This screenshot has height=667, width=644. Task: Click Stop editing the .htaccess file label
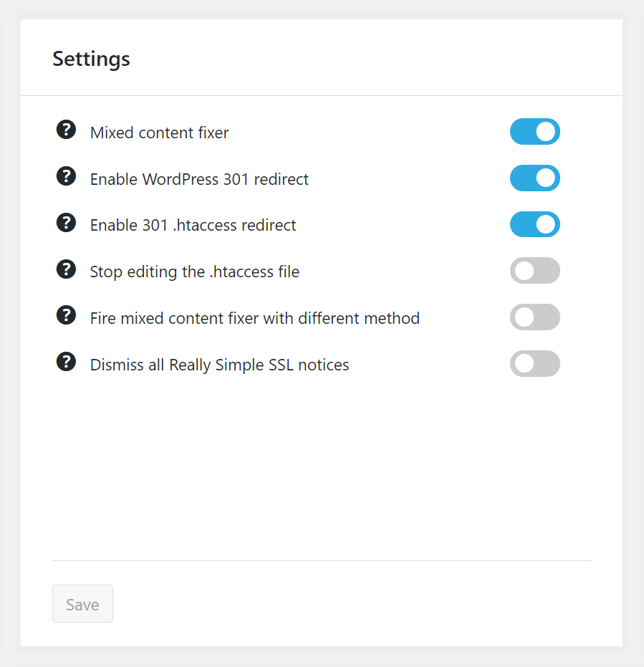pyautogui.click(x=195, y=272)
